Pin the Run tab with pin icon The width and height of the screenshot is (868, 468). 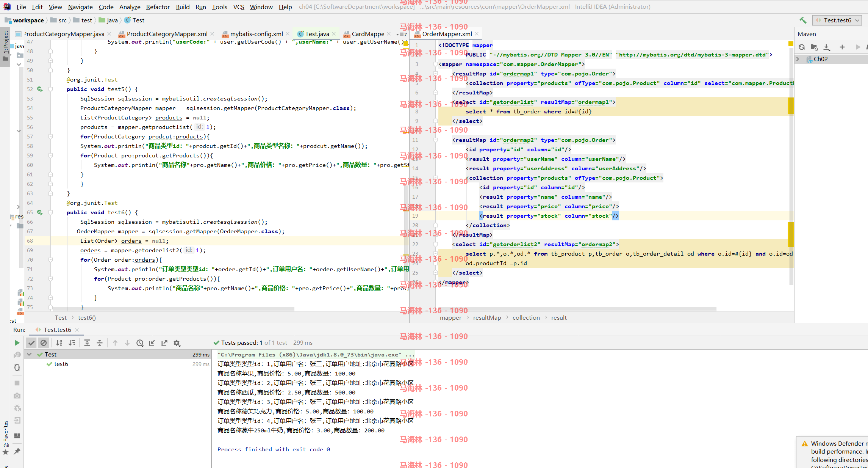[x=17, y=451]
